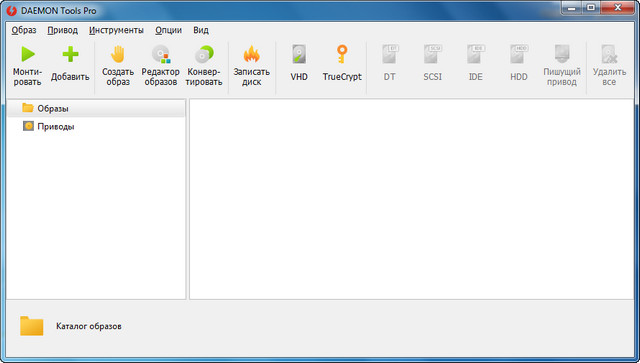Click the Writable drive (Пишущий привод) icon
This screenshot has width=640, height=363.
coord(562,54)
